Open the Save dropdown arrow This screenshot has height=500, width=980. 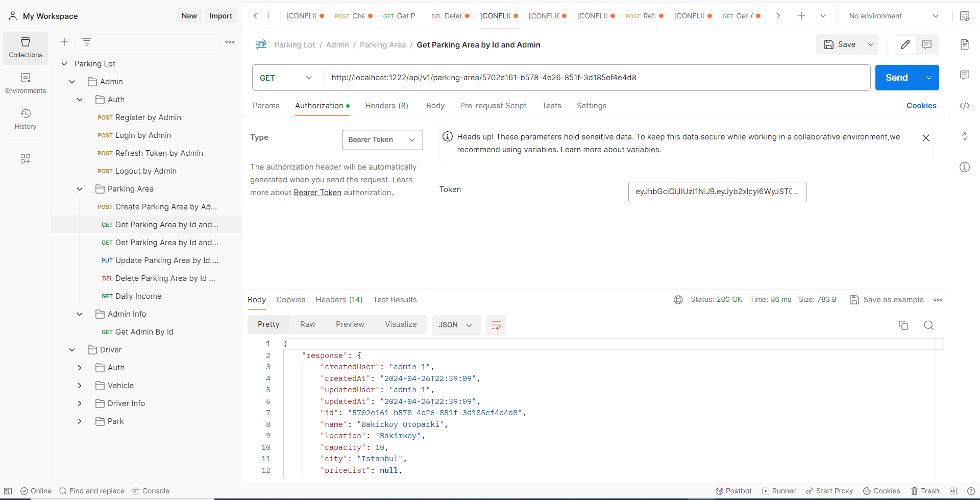point(871,44)
